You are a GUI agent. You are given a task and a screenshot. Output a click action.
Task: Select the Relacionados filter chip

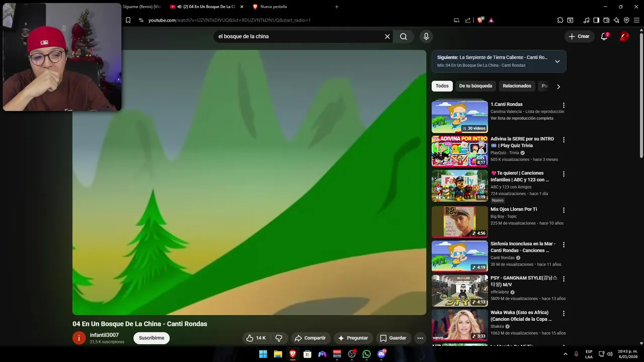pos(517,86)
